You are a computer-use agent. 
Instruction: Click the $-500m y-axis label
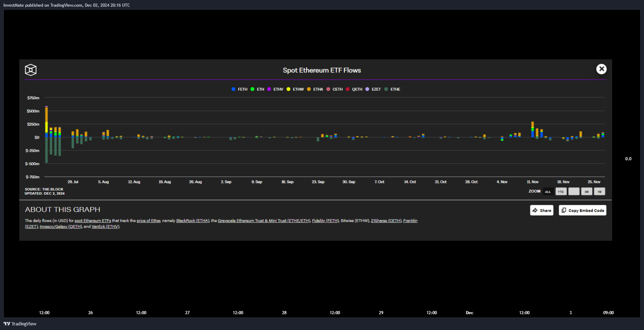tap(32, 164)
